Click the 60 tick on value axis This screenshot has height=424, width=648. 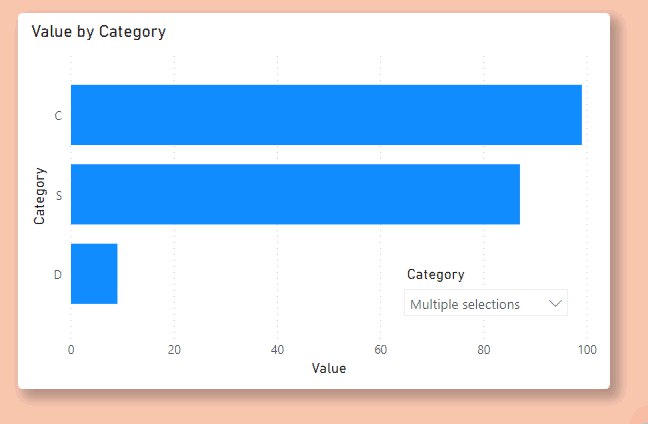tap(381, 350)
